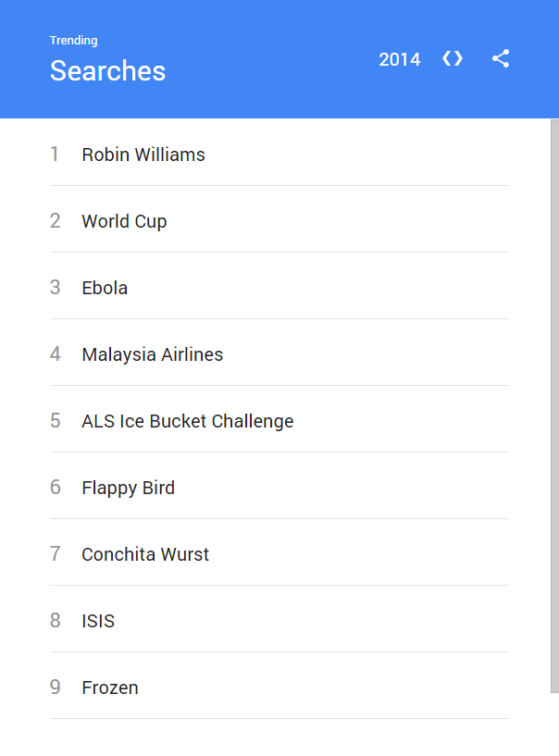Click the ISIS trending search

[98, 621]
